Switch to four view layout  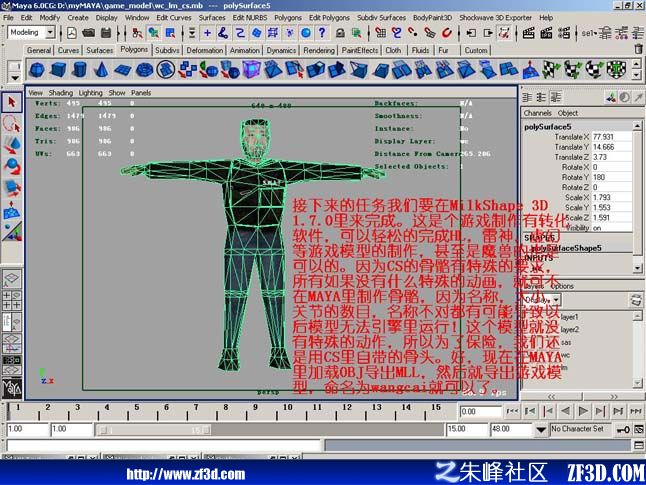(12, 300)
